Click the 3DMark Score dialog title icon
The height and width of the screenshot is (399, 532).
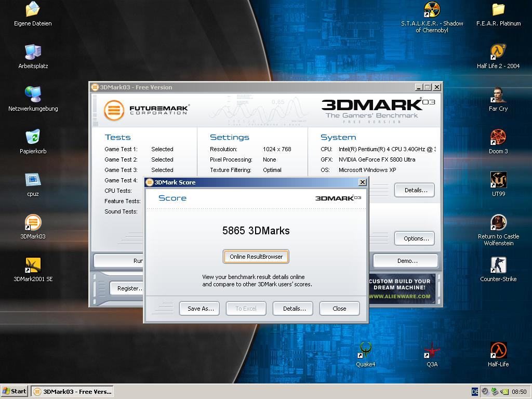(x=150, y=182)
